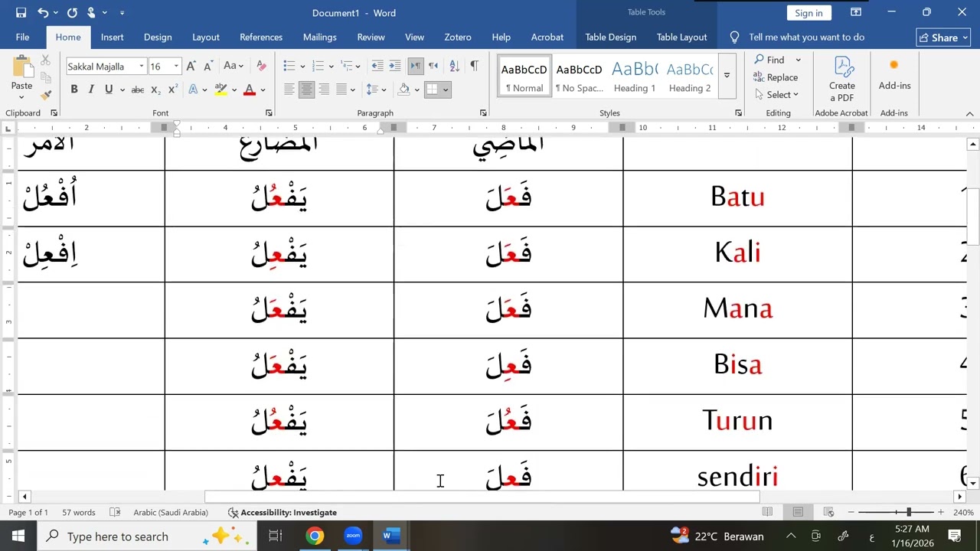Image resolution: width=980 pixels, height=551 pixels.
Task: Switch to the Insert tab
Action: point(112,37)
